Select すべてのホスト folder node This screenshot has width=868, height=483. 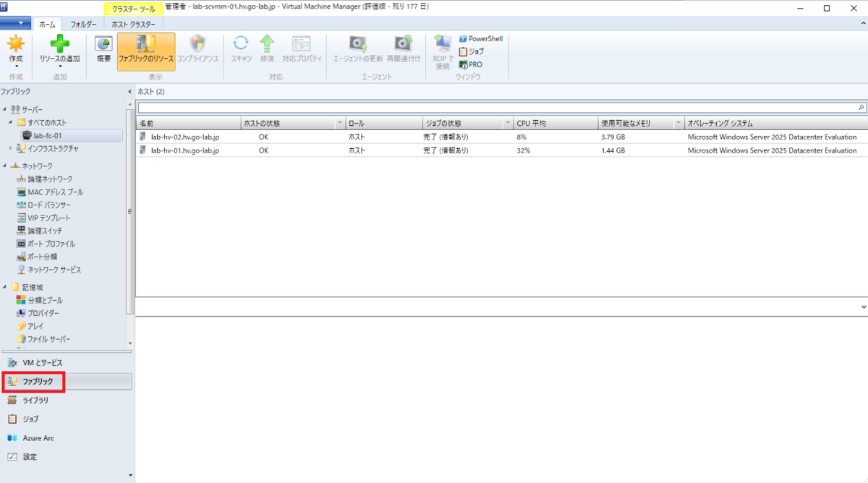tap(46, 122)
